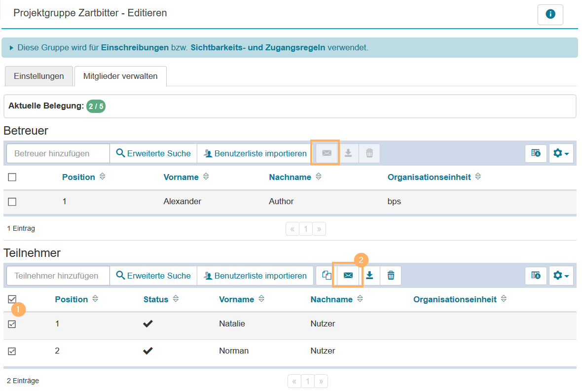Focus the Teilnehmer hinzufügen input field
Image resolution: width=582 pixels, height=392 pixels.
[58, 276]
